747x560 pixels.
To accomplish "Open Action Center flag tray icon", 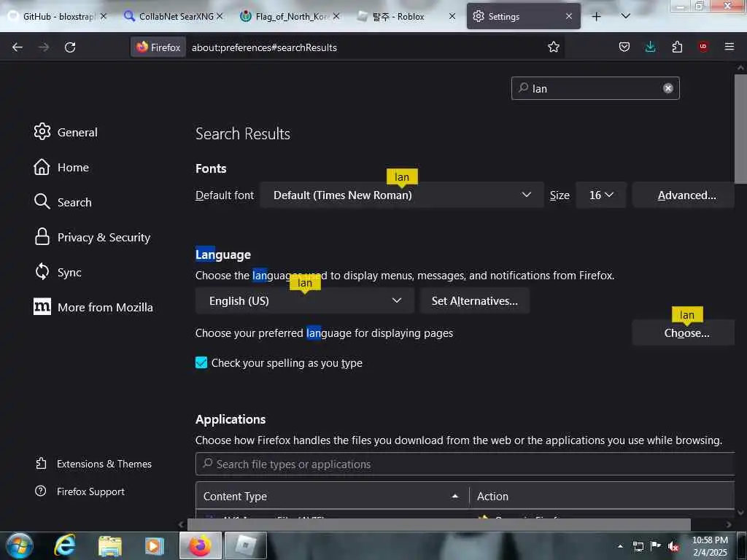I will (x=656, y=546).
